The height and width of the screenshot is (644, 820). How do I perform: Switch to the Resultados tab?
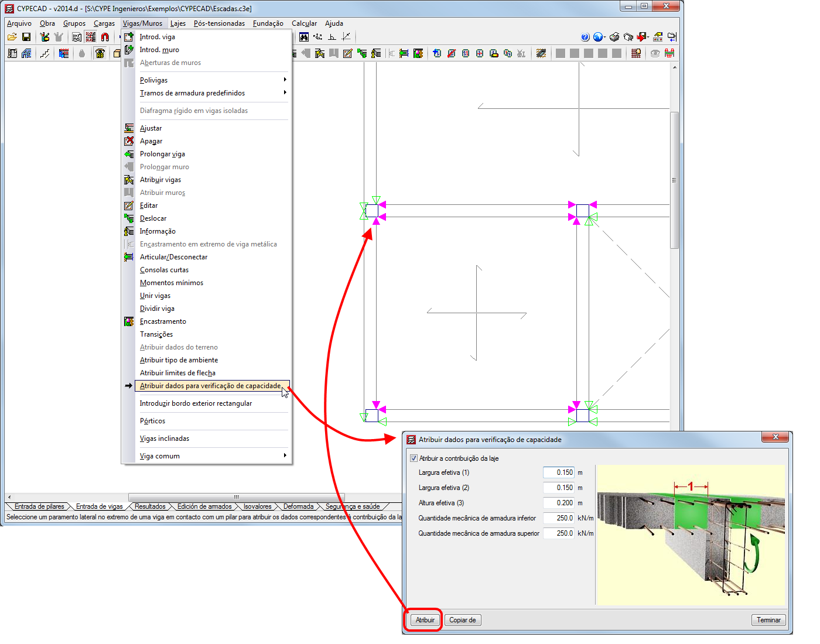[x=150, y=506]
